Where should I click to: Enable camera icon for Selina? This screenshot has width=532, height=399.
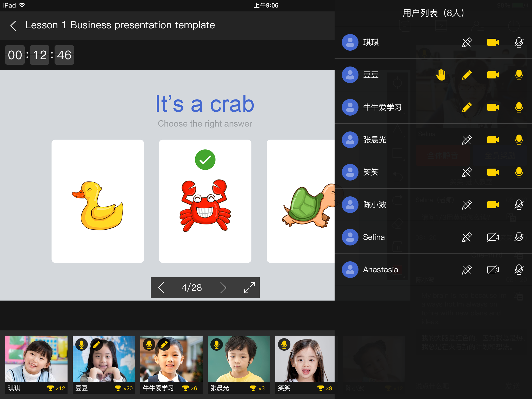(493, 237)
